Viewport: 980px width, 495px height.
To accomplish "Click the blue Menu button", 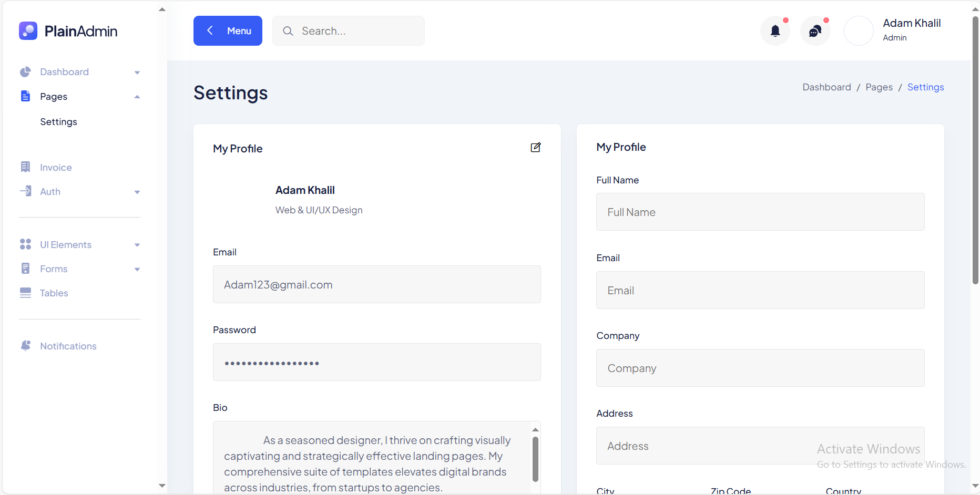I will [228, 31].
